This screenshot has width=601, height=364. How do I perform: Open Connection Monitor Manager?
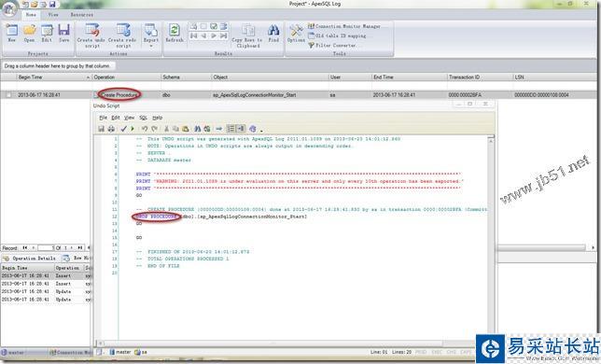point(344,26)
